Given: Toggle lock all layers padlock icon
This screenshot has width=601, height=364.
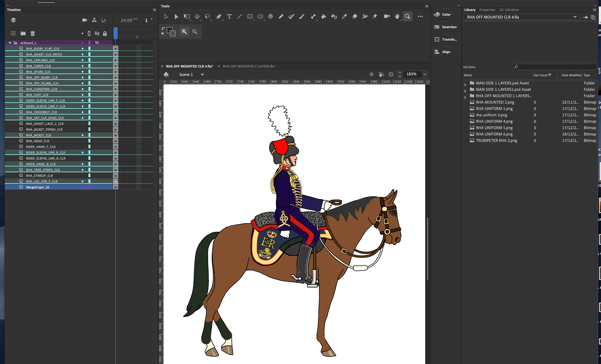Looking at the screenshot, I should (105, 34).
